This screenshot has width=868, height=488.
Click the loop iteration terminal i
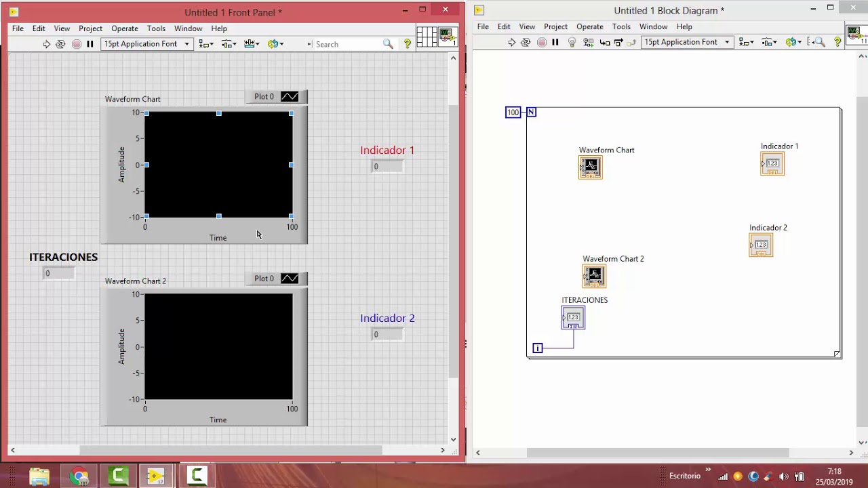point(538,348)
